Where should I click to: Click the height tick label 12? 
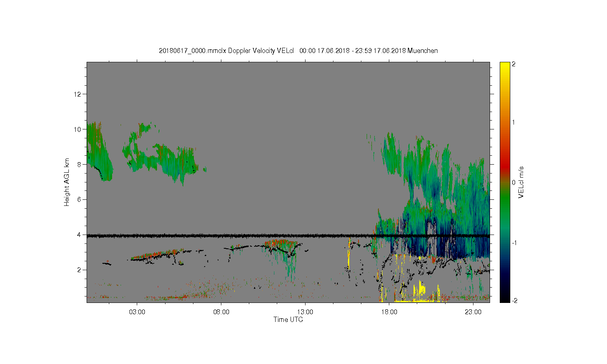78,94
